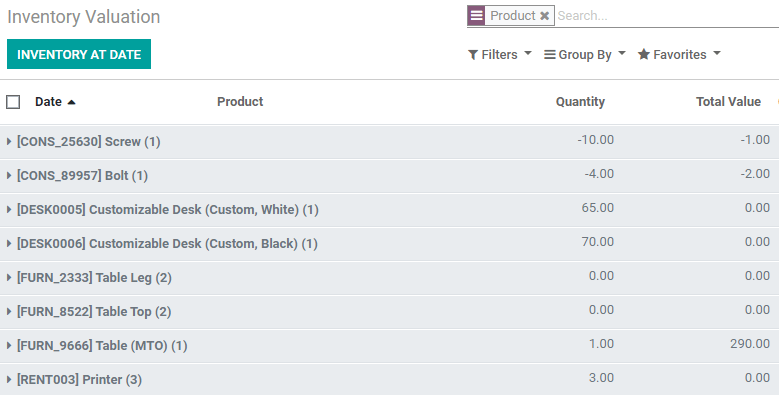Open the Favorites dropdown

tap(679, 55)
